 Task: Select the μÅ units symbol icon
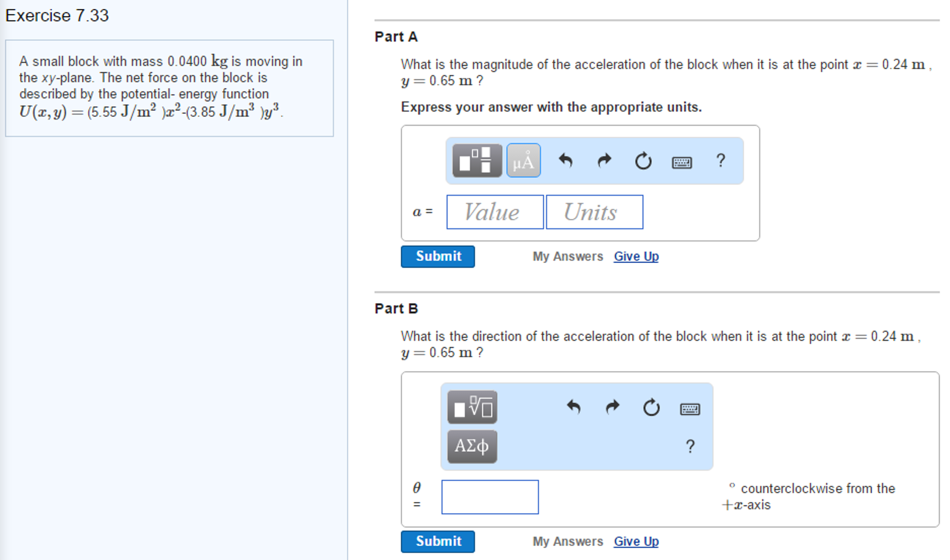(522, 160)
